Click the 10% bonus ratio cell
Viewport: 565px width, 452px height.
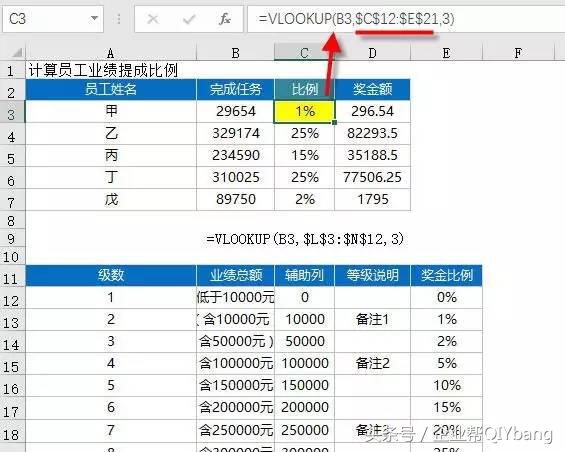pyautogui.click(x=446, y=385)
